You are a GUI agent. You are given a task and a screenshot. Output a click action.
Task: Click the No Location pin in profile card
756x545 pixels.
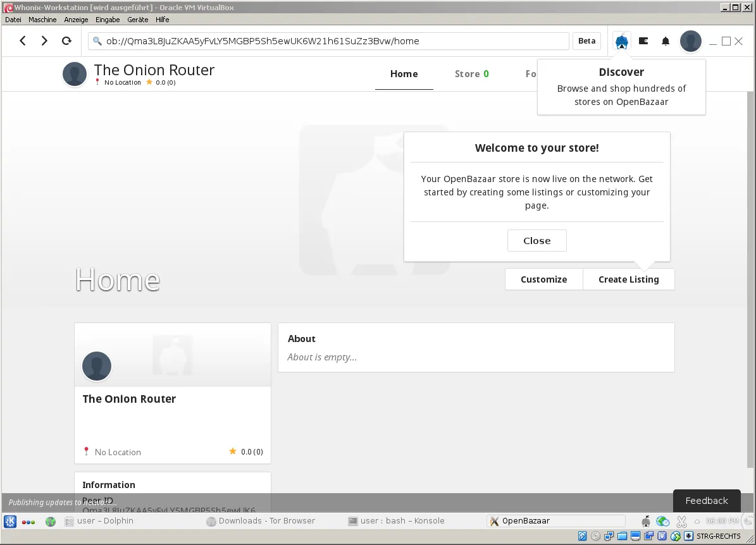click(86, 451)
